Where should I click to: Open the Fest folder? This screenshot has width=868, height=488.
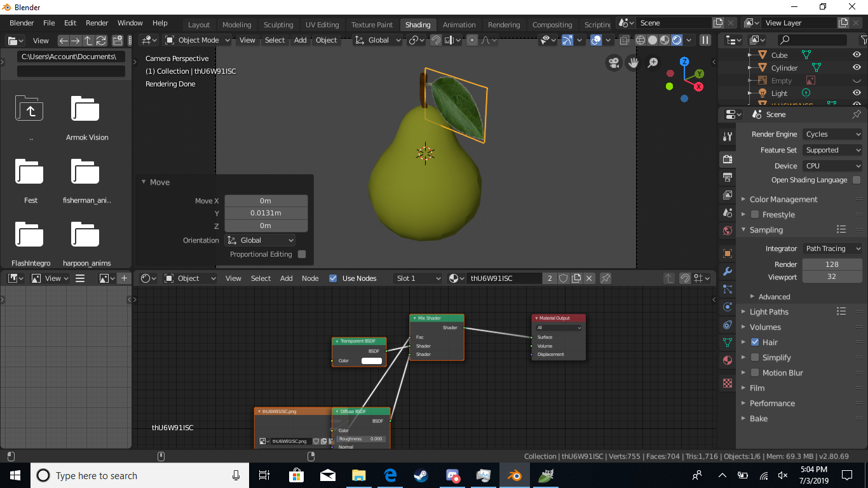click(x=31, y=181)
